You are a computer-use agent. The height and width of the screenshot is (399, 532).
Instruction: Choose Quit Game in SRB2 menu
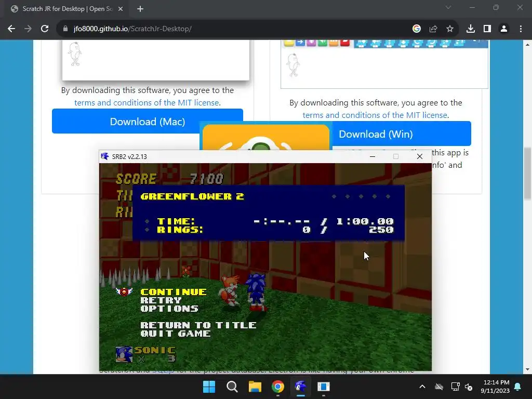click(176, 334)
